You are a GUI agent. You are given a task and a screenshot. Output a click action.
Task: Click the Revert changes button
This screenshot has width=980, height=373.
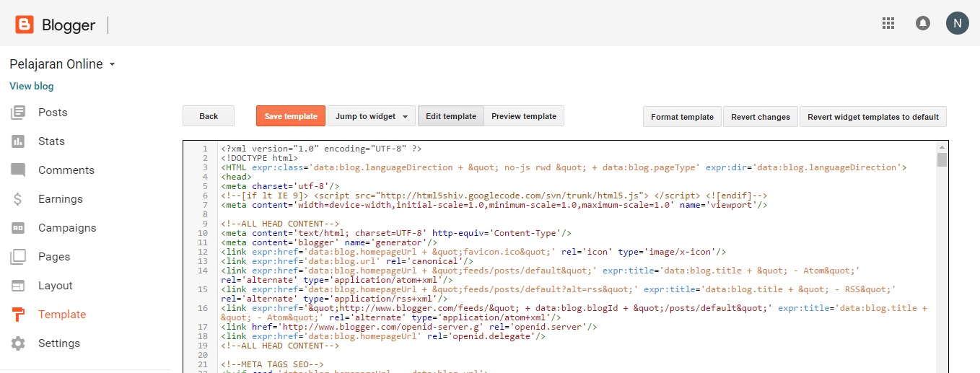(760, 117)
